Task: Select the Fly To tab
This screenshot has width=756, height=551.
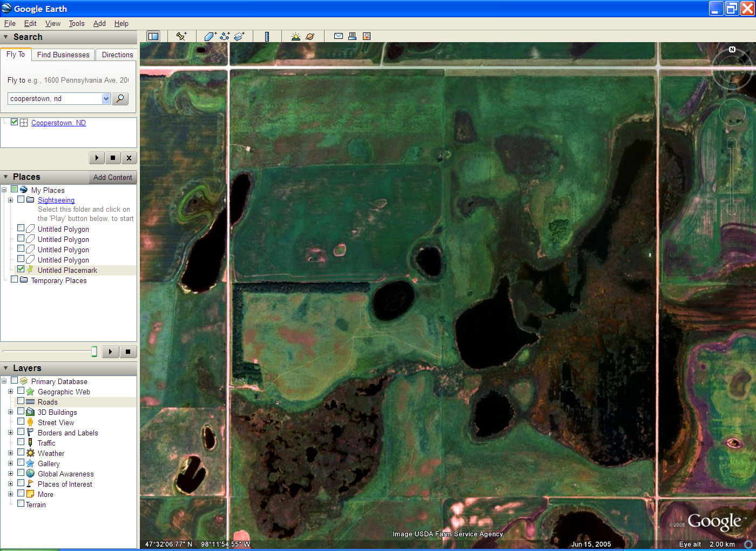Action: point(16,54)
